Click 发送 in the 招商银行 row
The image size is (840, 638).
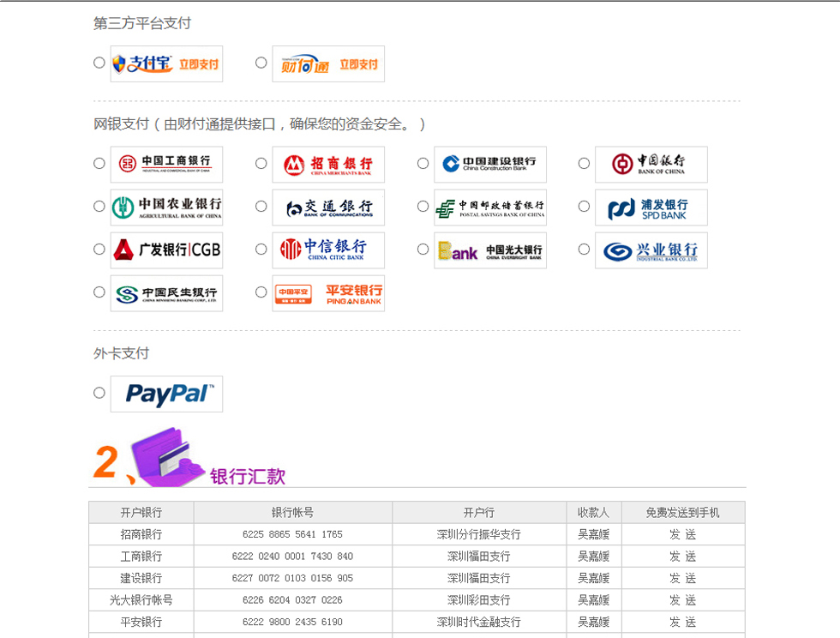(x=682, y=534)
